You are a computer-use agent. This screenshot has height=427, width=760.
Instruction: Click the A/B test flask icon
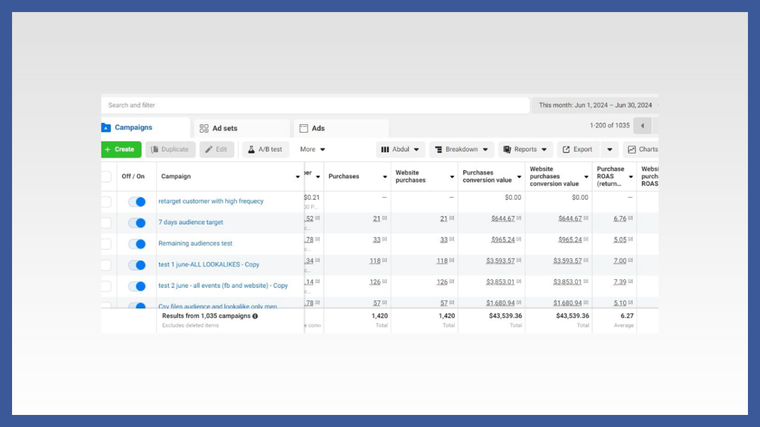click(251, 150)
